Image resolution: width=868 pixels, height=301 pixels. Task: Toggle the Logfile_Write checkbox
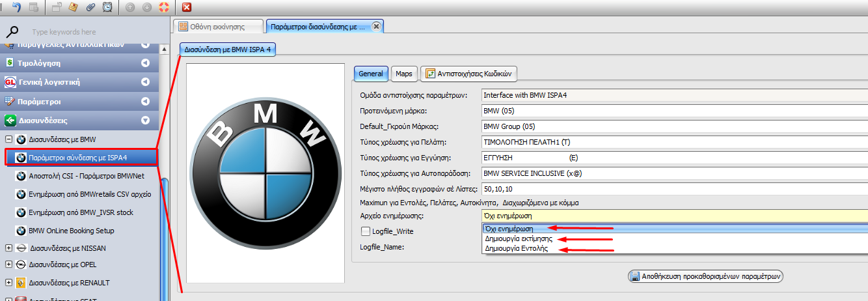365,231
